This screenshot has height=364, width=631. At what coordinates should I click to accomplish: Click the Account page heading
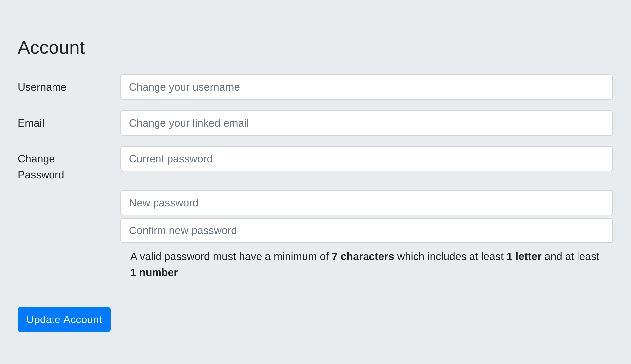(51, 47)
